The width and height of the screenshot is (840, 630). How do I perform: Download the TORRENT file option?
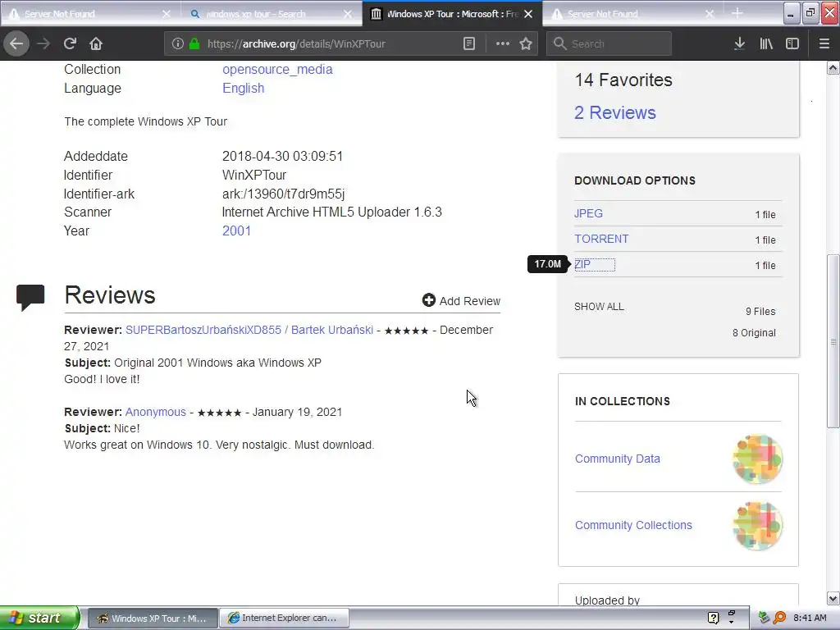tap(601, 239)
